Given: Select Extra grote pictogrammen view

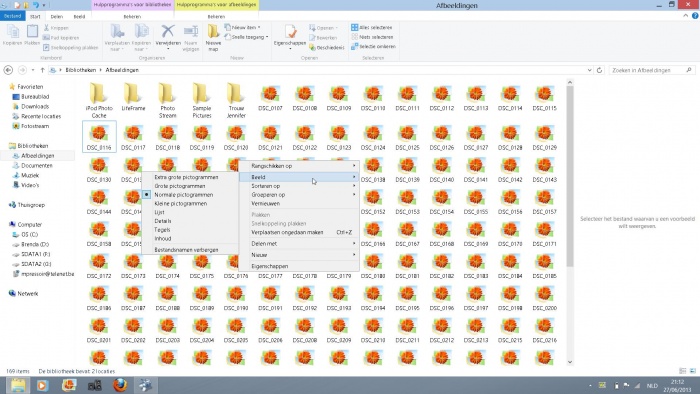Looking at the screenshot, I should (186, 177).
